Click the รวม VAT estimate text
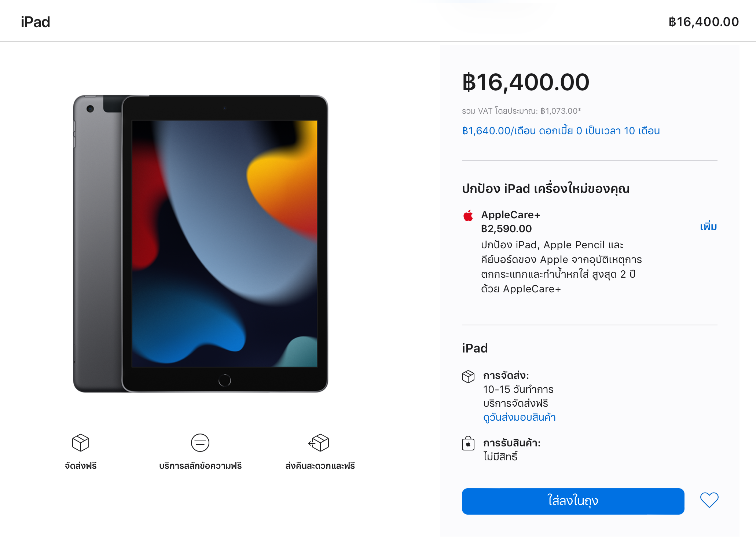The image size is (756, 548). (x=521, y=111)
